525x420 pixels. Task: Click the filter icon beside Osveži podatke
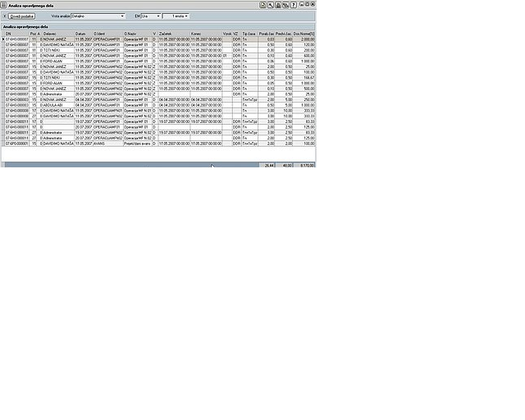pos(4,16)
